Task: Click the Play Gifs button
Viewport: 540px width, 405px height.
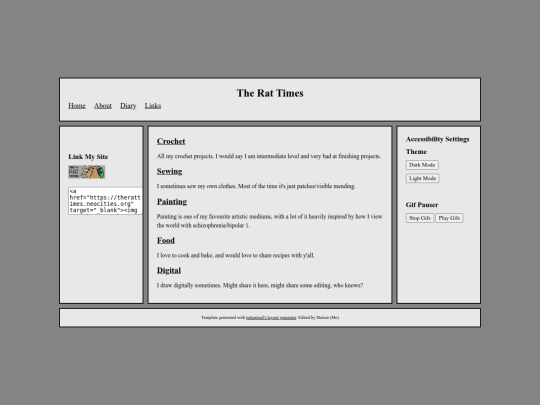Action: [449, 218]
